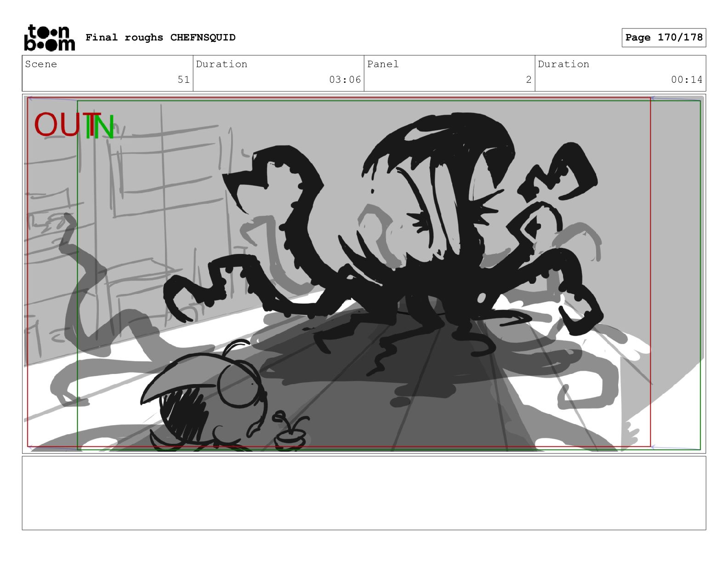Click the 'Final roughs CHEFNSQUID' title text
This screenshot has height=563, width=728.
coord(160,37)
